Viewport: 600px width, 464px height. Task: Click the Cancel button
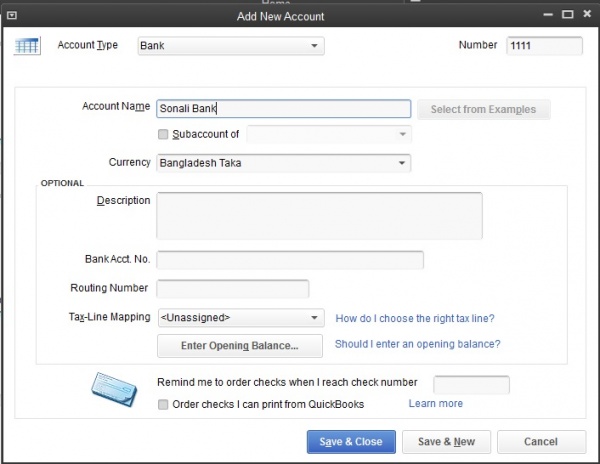[541, 441]
